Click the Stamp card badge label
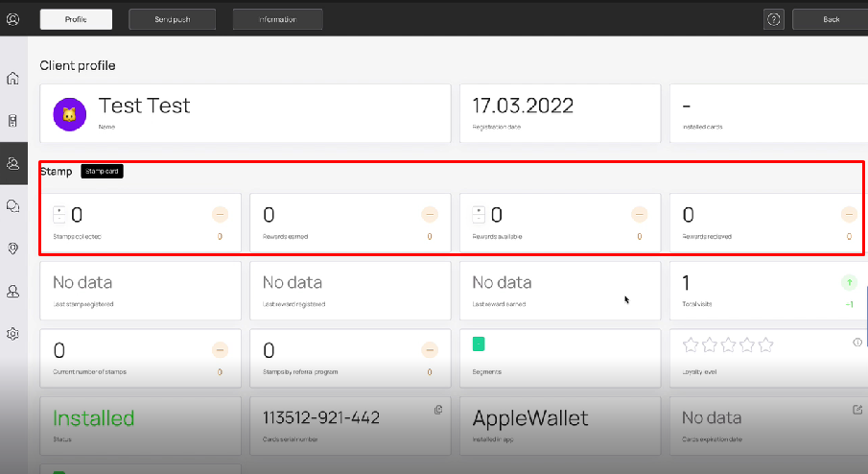 coord(102,171)
